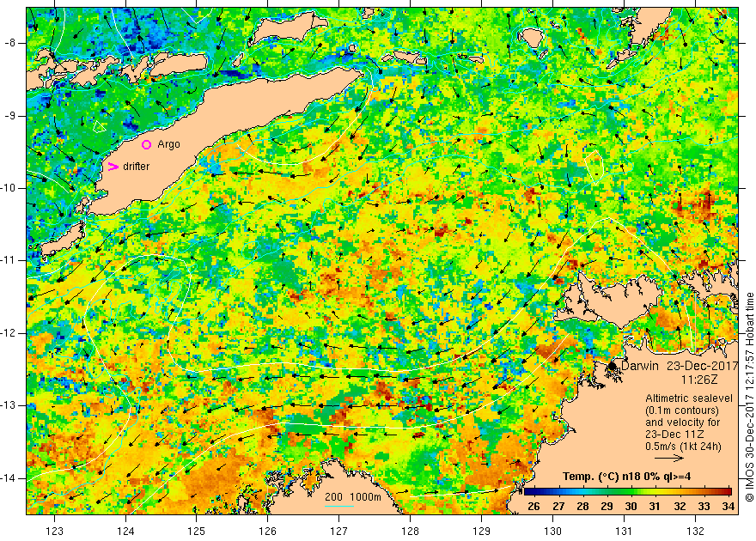Click the latitude axis label '-10'

point(9,188)
